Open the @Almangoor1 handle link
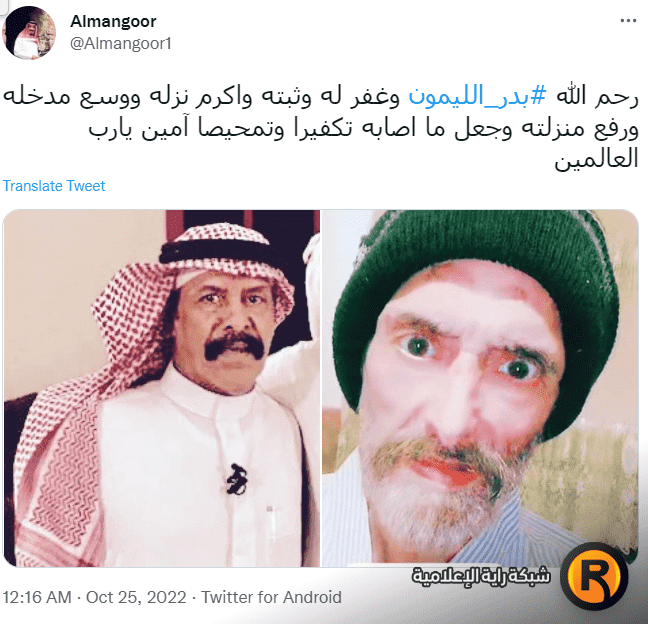This screenshot has height=624, width=648. click(121, 43)
